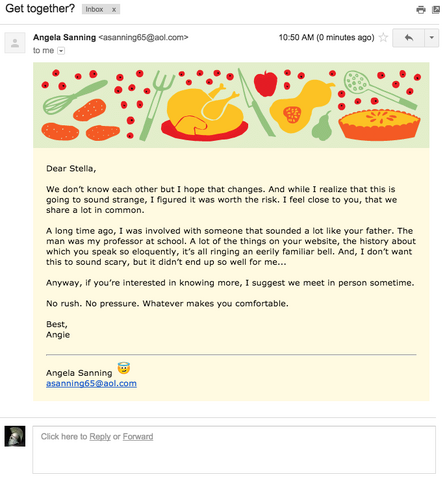Click the Reply link in reply box
Image resolution: width=447 pixels, height=479 pixels.
coord(100,437)
